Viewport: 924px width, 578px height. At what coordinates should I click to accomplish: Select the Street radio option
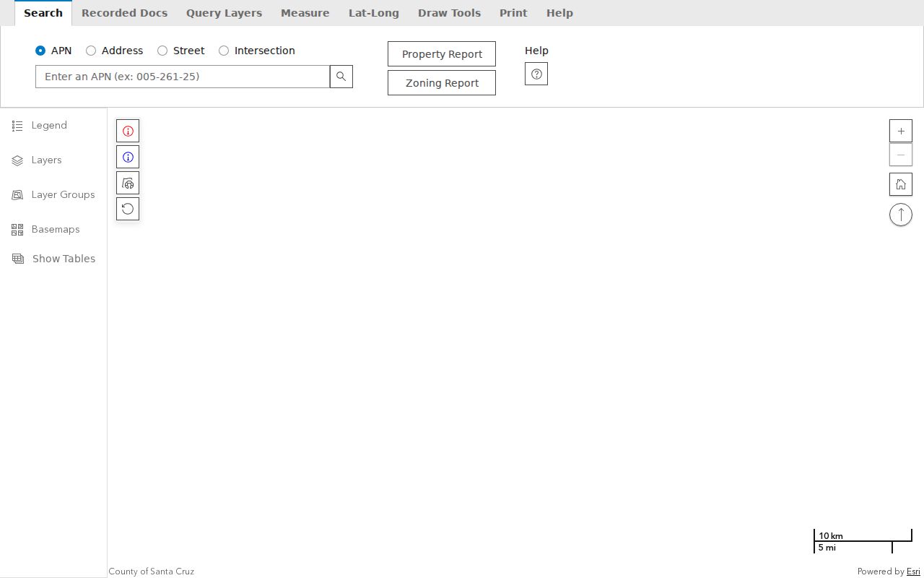point(162,51)
